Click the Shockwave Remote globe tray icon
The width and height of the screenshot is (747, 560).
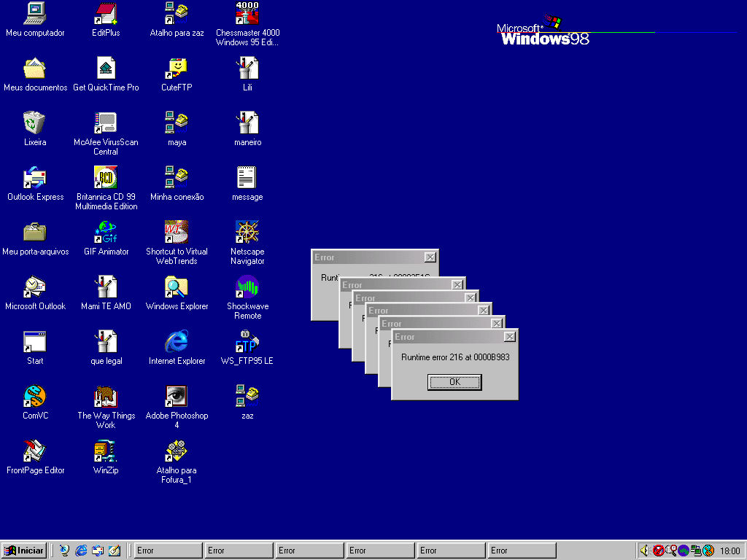tap(684, 551)
